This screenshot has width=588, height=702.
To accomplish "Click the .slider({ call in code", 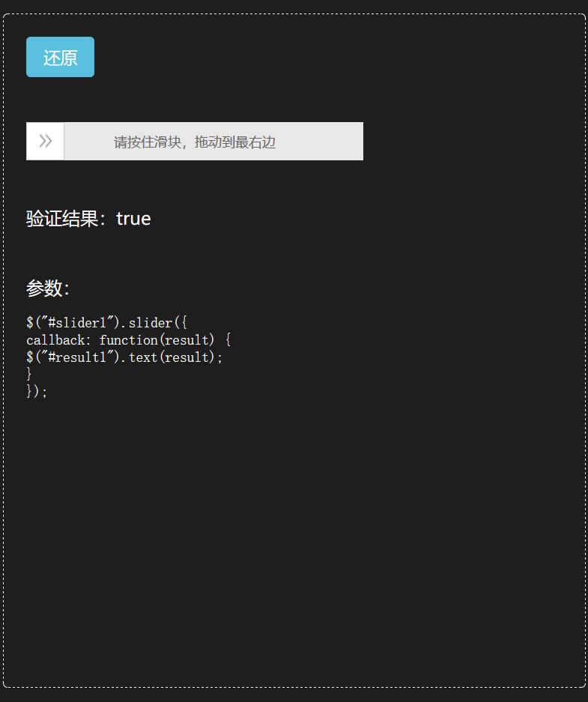I will [154, 322].
